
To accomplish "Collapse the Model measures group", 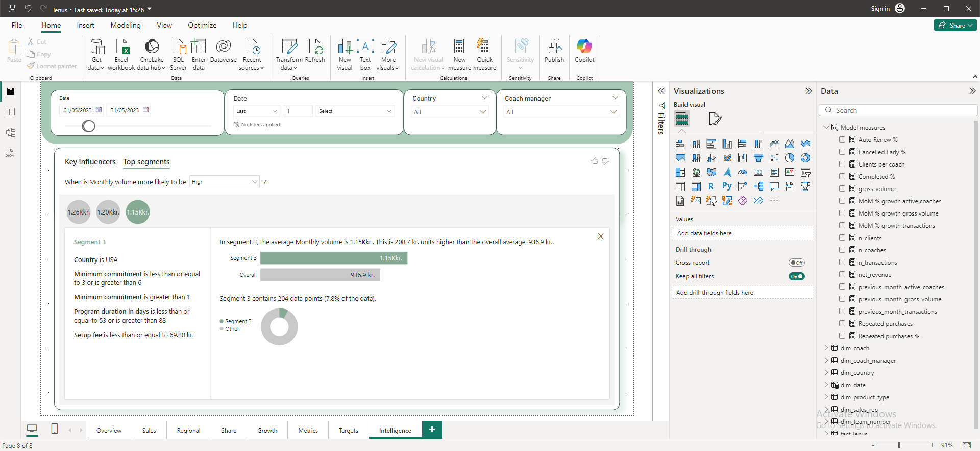I will click(x=826, y=127).
